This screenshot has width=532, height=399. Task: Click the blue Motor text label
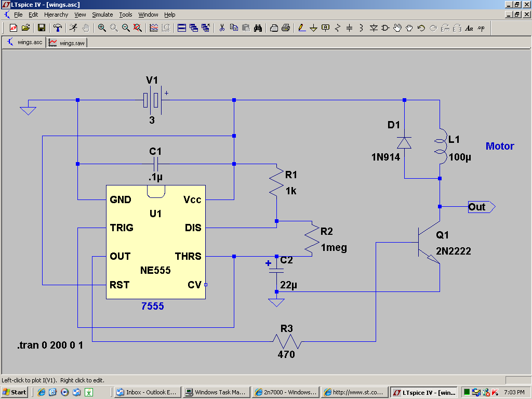click(x=500, y=146)
